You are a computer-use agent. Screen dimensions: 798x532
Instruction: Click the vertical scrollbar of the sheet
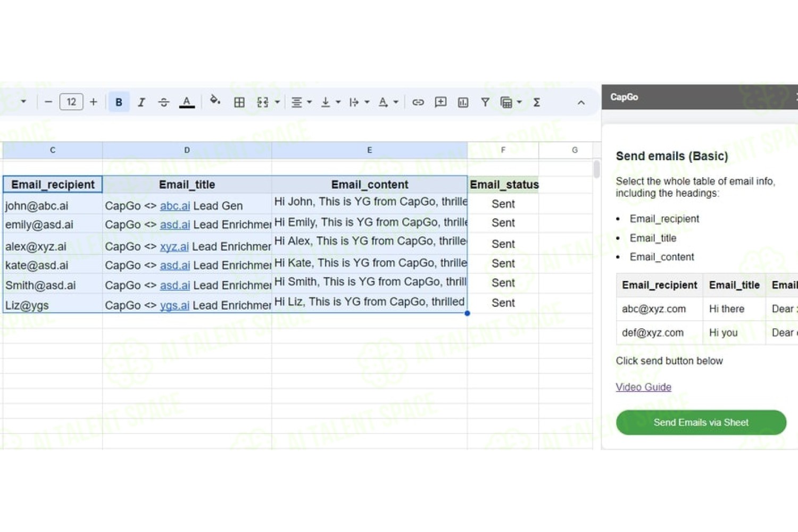[x=597, y=169]
